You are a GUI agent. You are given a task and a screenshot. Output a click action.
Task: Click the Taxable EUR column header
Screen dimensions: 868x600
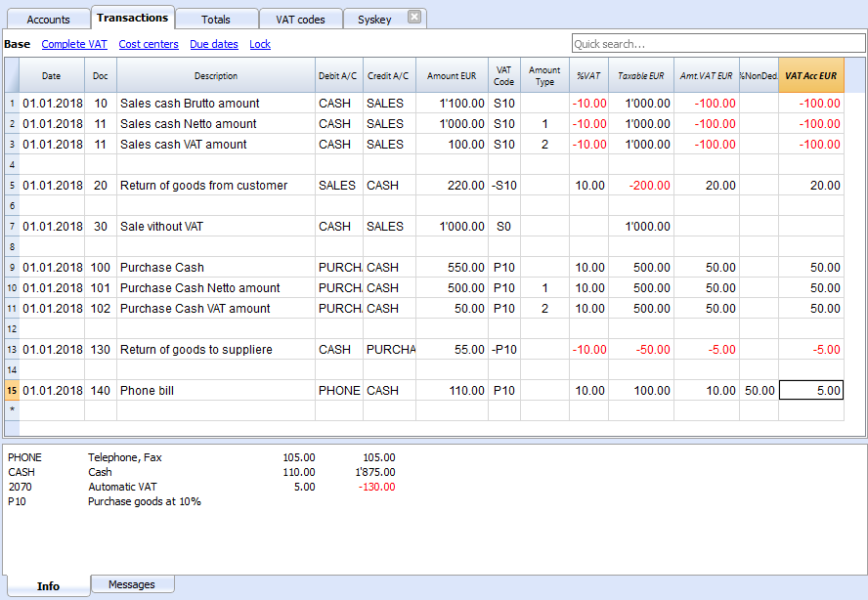(x=641, y=76)
